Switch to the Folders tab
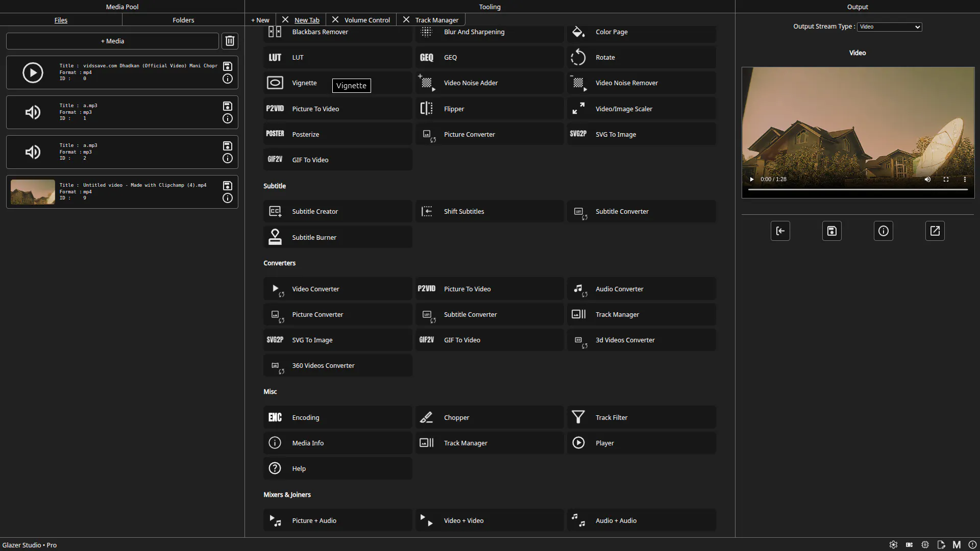980x551 pixels. (x=183, y=20)
